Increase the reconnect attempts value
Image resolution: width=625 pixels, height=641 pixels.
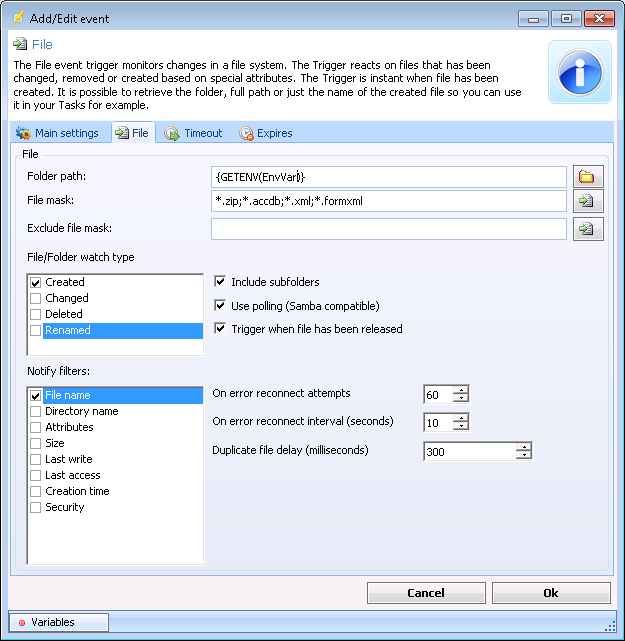click(x=461, y=390)
